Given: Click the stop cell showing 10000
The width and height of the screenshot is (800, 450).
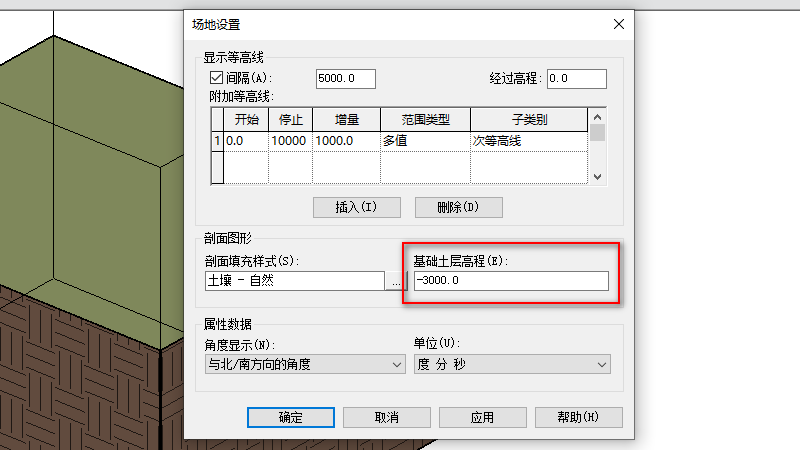Looking at the screenshot, I should (x=290, y=141).
